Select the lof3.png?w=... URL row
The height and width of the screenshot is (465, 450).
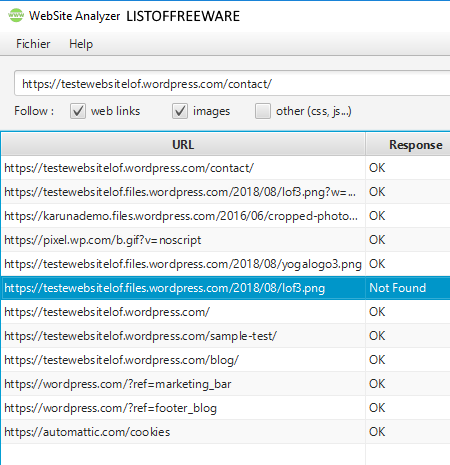click(x=226, y=192)
